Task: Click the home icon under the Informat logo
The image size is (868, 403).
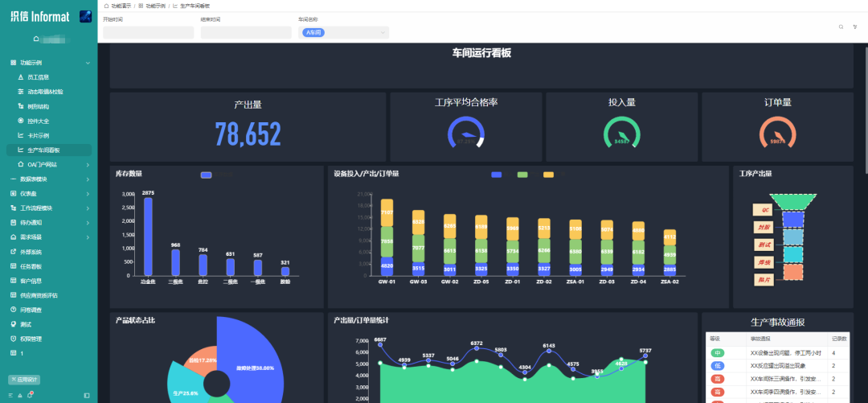Action: click(36, 39)
